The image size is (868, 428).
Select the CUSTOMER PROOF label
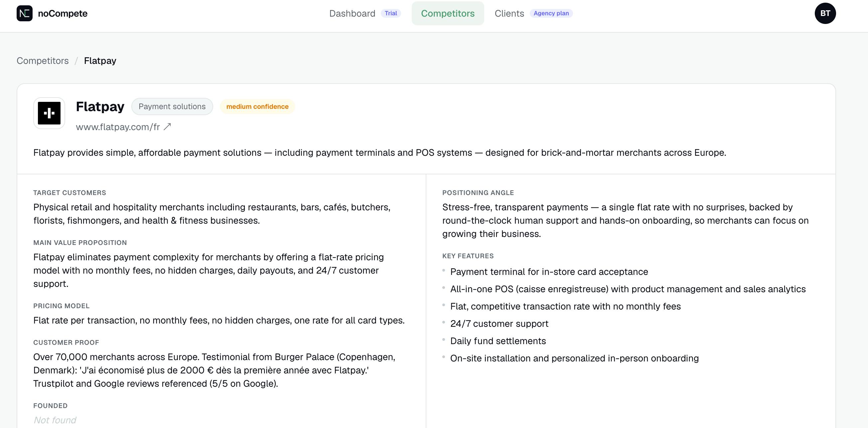[66, 343]
